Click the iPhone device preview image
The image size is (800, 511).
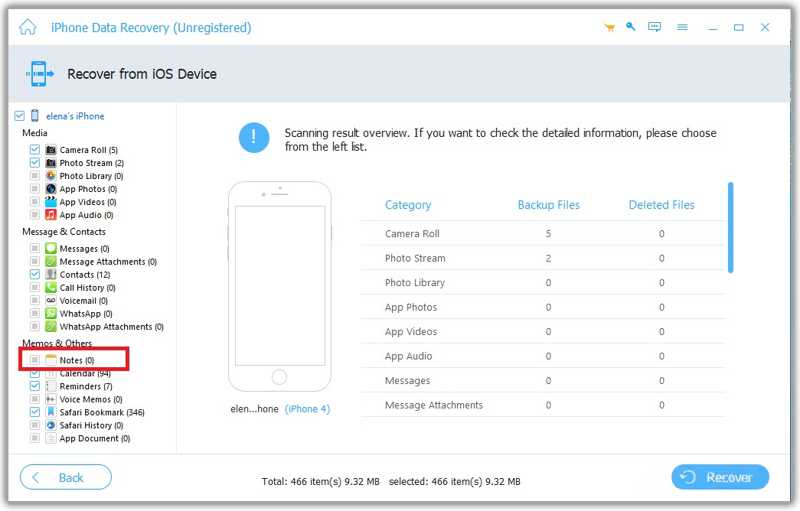tap(280, 287)
